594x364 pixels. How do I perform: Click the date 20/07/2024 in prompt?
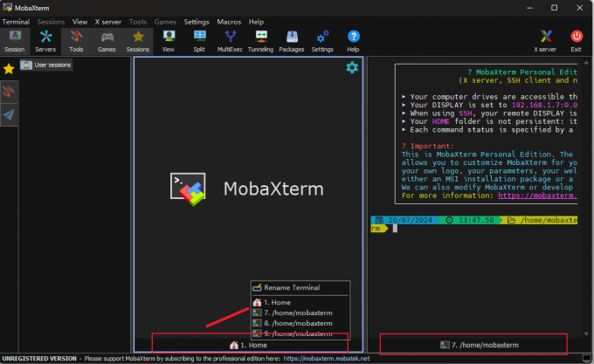point(410,220)
